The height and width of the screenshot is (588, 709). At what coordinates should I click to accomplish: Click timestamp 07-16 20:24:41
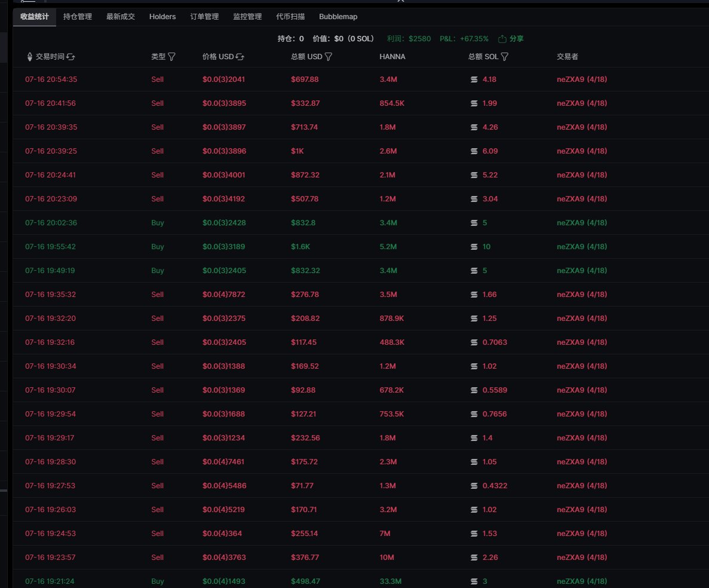pyautogui.click(x=50, y=175)
